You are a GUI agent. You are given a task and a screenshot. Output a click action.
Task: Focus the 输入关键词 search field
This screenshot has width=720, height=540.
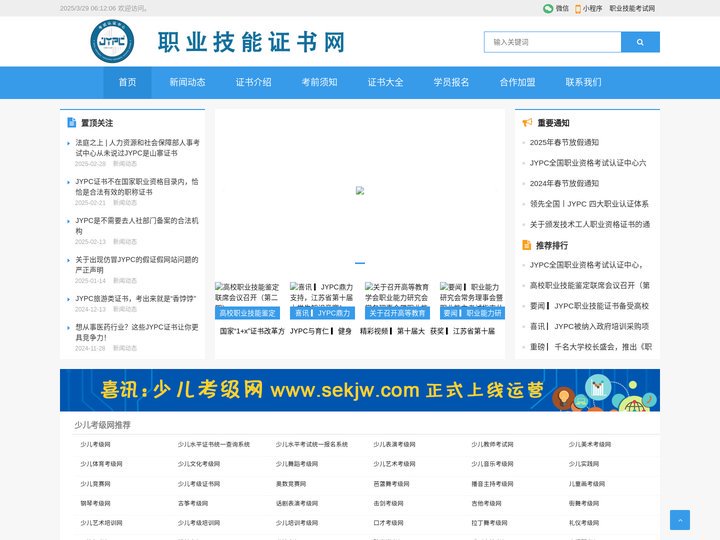(552, 42)
